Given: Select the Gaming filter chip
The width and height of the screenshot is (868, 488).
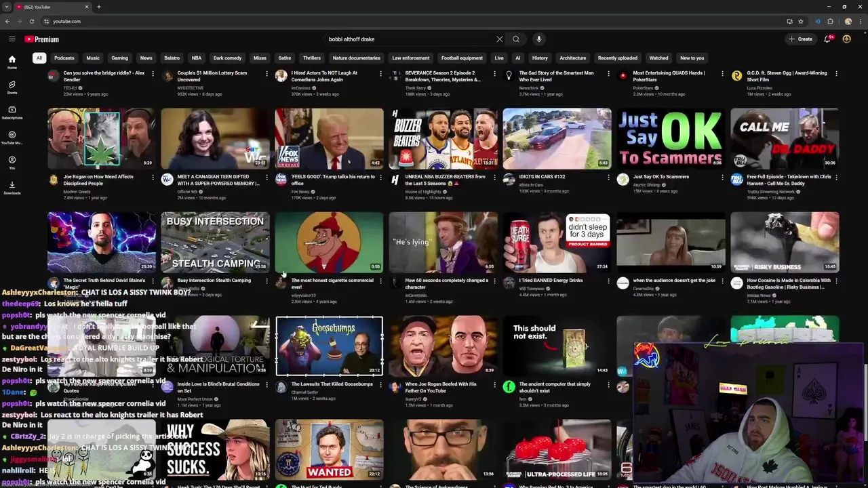Looking at the screenshot, I should (119, 58).
